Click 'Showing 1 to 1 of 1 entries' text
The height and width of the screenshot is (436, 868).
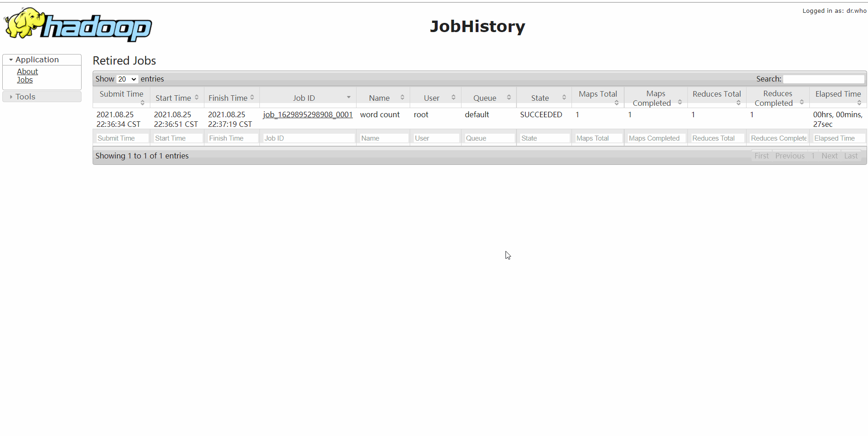(x=142, y=156)
